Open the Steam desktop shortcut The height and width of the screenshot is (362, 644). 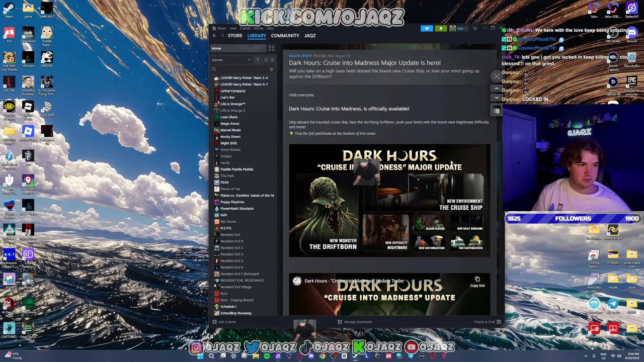click(x=9, y=10)
